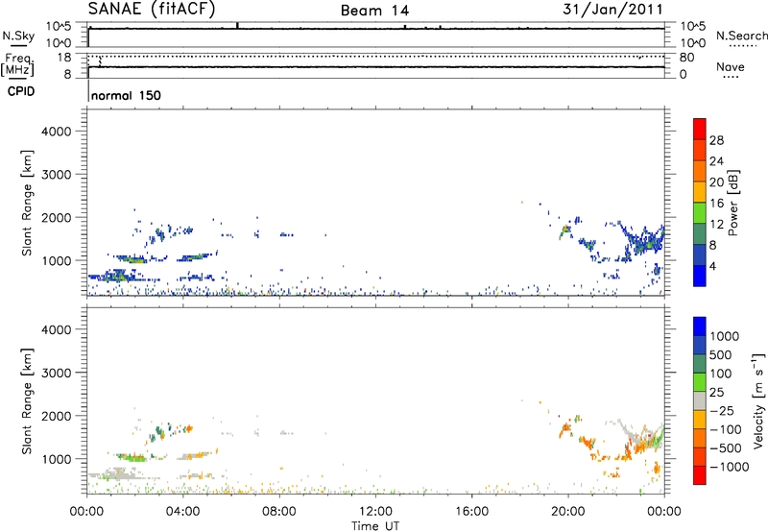Screen dimensions: 768x532
Task: Click the SANAE (fitACF) title text
Action: pyautogui.click(x=152, y=9)
